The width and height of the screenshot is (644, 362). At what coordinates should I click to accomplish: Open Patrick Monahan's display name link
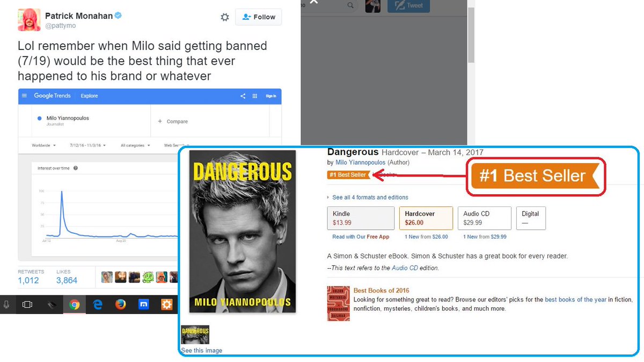(79, 16)
